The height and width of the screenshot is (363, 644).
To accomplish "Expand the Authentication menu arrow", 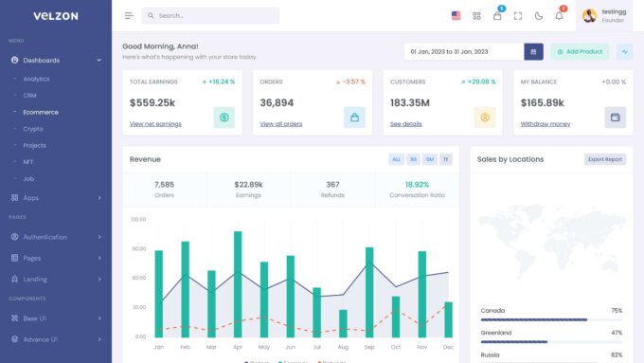I will tap(99, 237).
